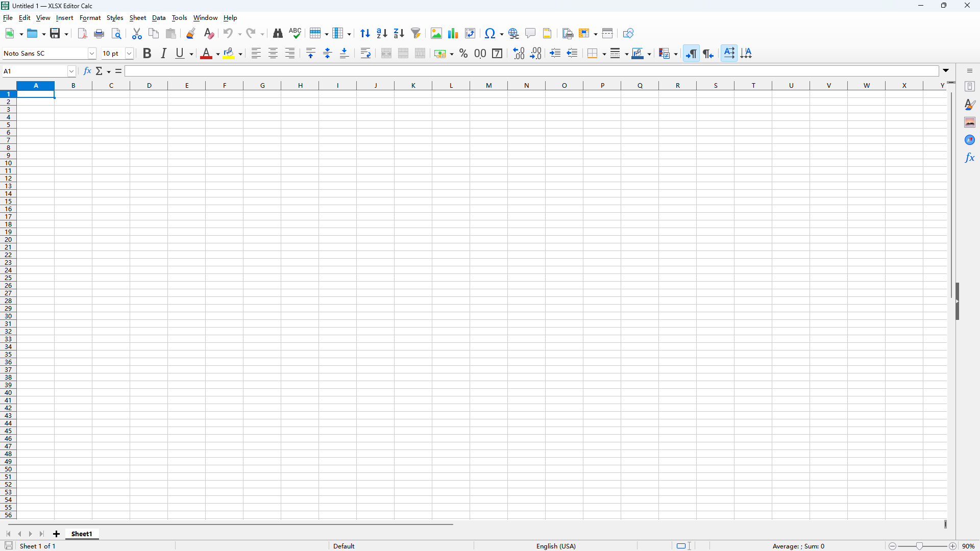Add a decimal place icon
Viewport: 980px width, 551px height.
519,54
